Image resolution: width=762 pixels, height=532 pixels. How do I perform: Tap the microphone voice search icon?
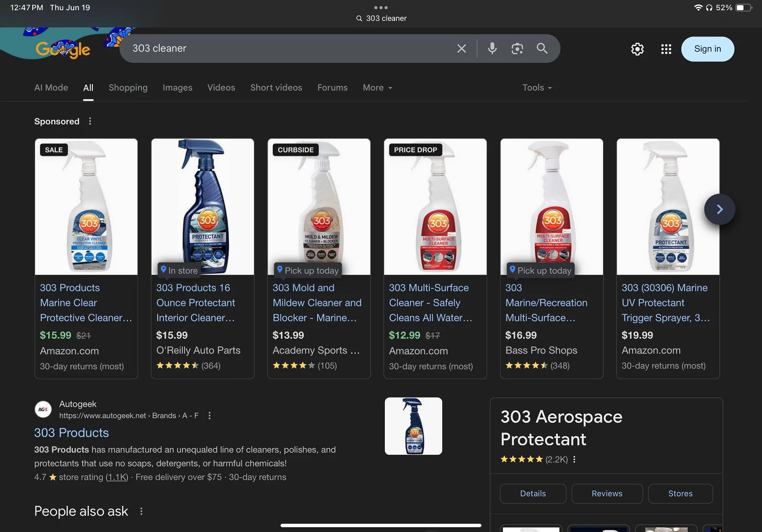(492, 49)
